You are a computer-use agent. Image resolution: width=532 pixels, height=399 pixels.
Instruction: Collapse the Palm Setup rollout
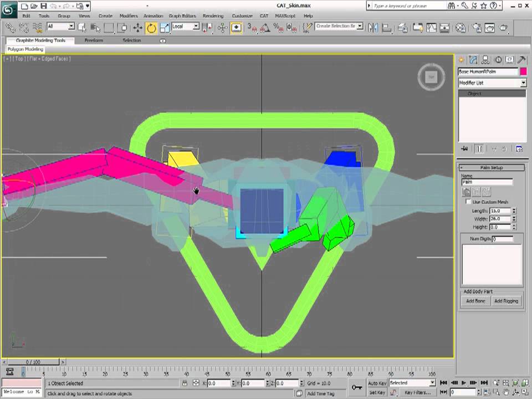tap(492, 167)
